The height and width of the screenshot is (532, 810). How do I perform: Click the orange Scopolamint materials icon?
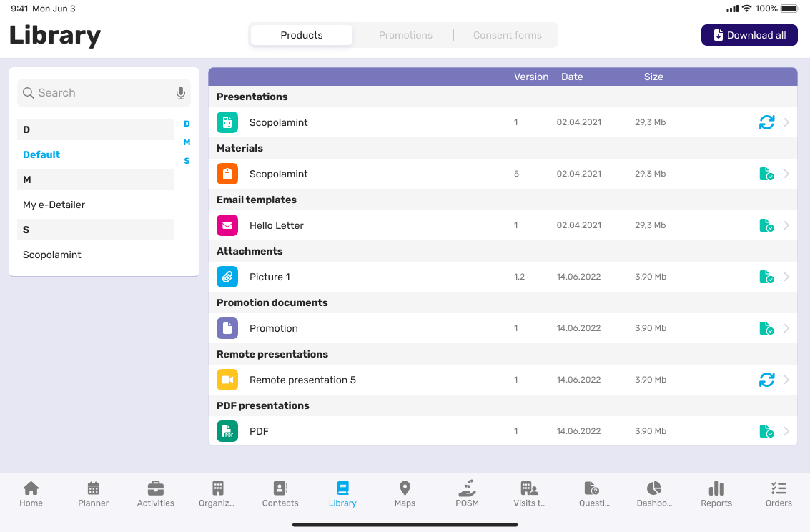[227, 174]
